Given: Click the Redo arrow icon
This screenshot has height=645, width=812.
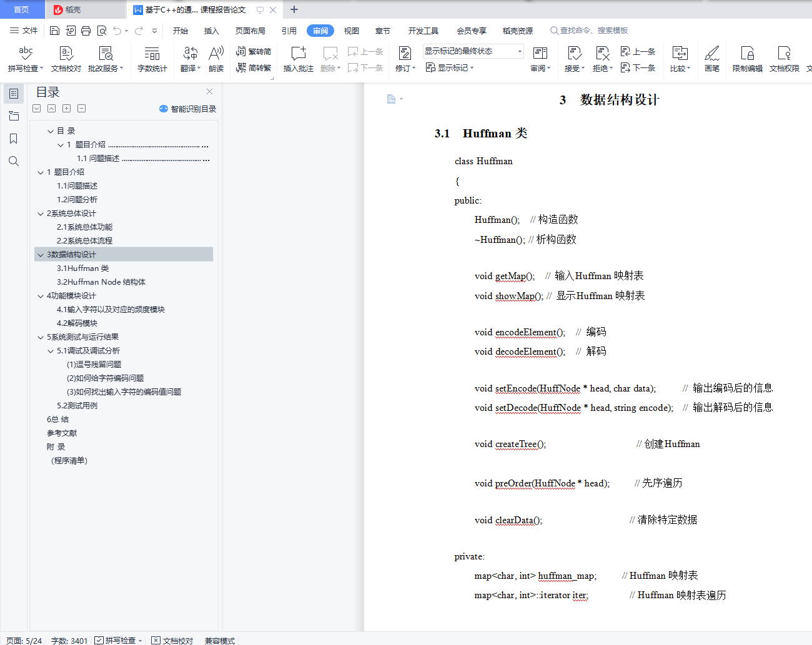Looking at the screenshot, I should point(139,31).
